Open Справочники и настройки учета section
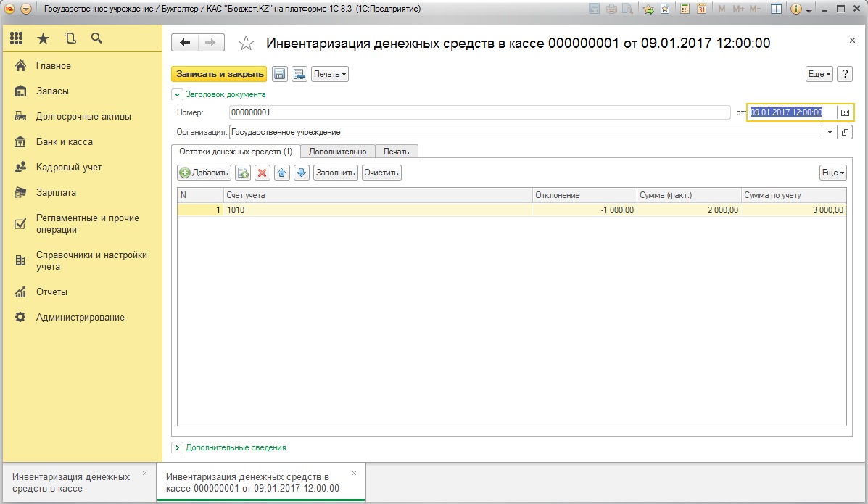This screenshot has width=868, height=504. pos(91,261)
